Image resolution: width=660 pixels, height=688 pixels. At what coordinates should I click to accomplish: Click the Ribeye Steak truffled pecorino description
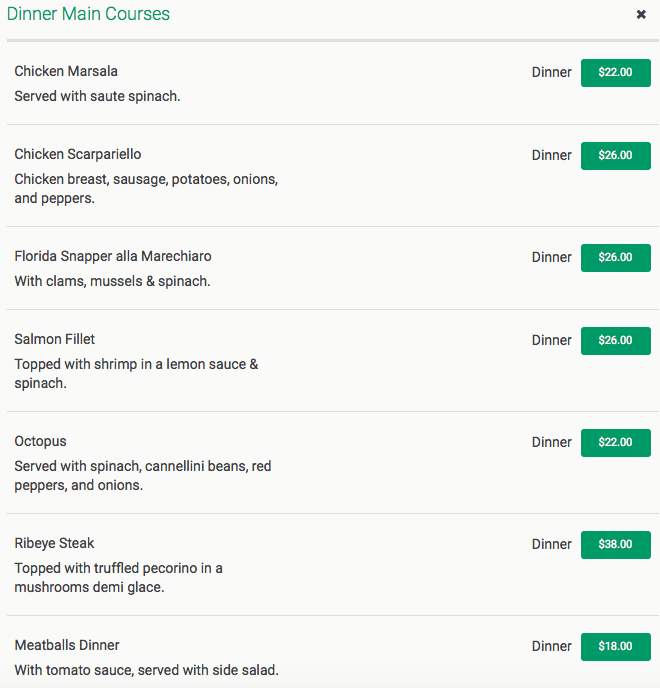click(118, 577)
